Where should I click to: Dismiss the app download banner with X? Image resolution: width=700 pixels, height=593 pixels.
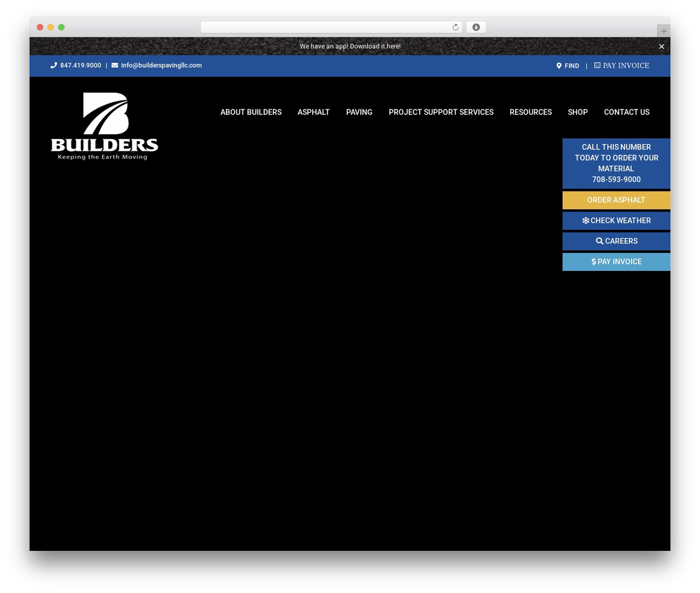(x=662, y=46)
